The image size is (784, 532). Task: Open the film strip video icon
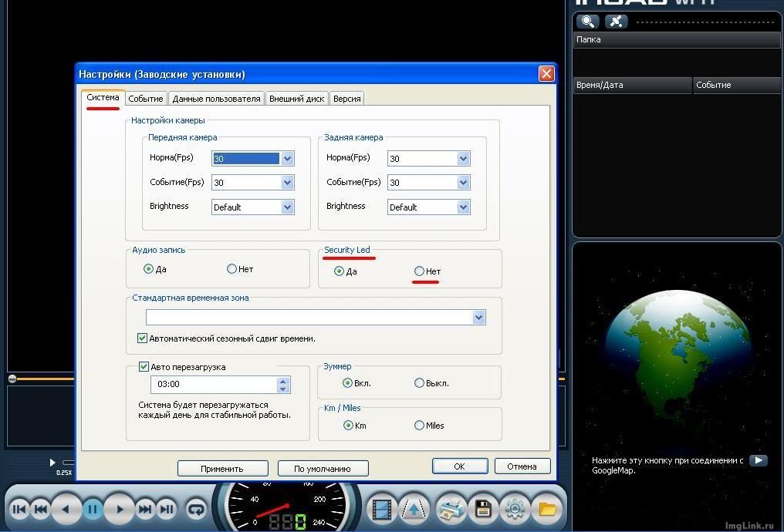(381, 510)
